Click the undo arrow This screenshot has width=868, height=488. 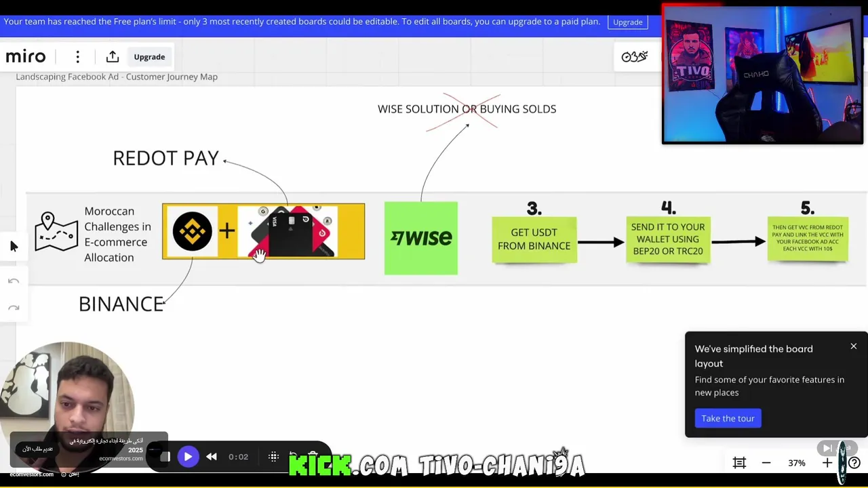point(14,281)
